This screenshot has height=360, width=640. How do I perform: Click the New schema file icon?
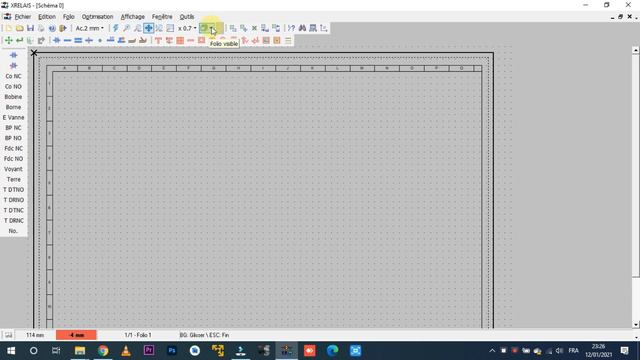coord(9,28)
